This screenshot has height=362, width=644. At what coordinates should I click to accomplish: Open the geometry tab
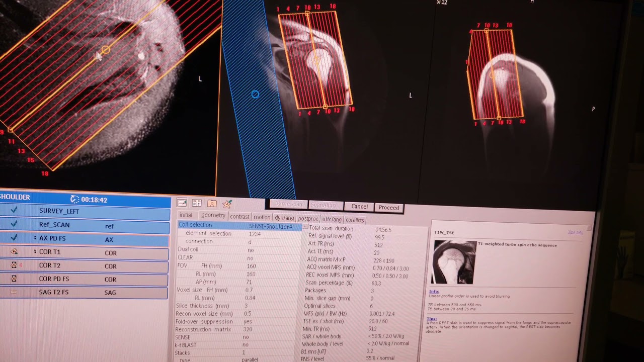pyautogui.click(x=213, y=215)
